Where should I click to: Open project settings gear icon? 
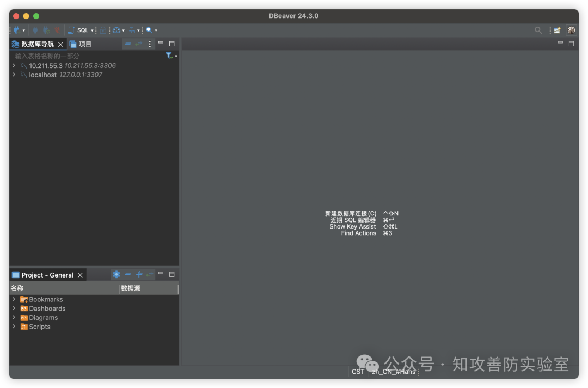[x=117, y=274]
